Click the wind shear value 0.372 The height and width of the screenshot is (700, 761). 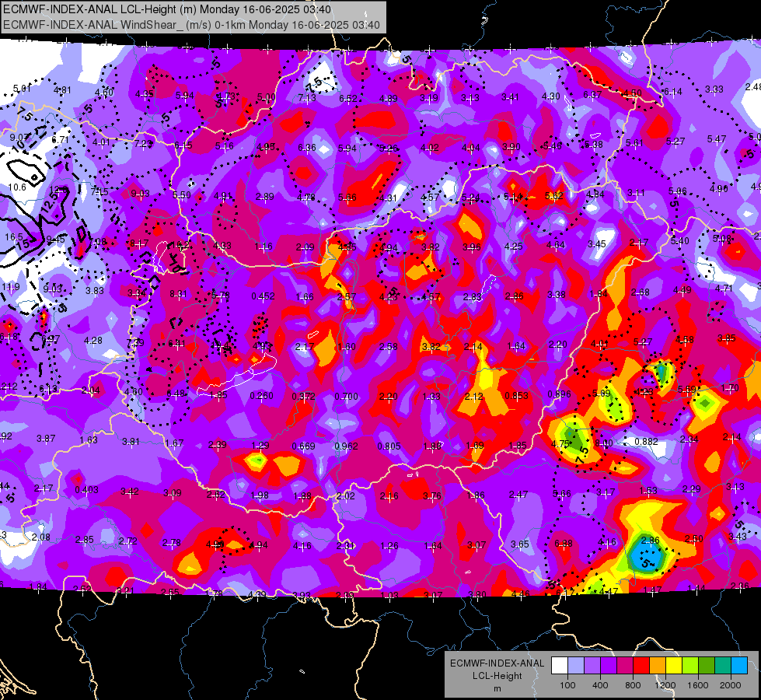(304, 397)
